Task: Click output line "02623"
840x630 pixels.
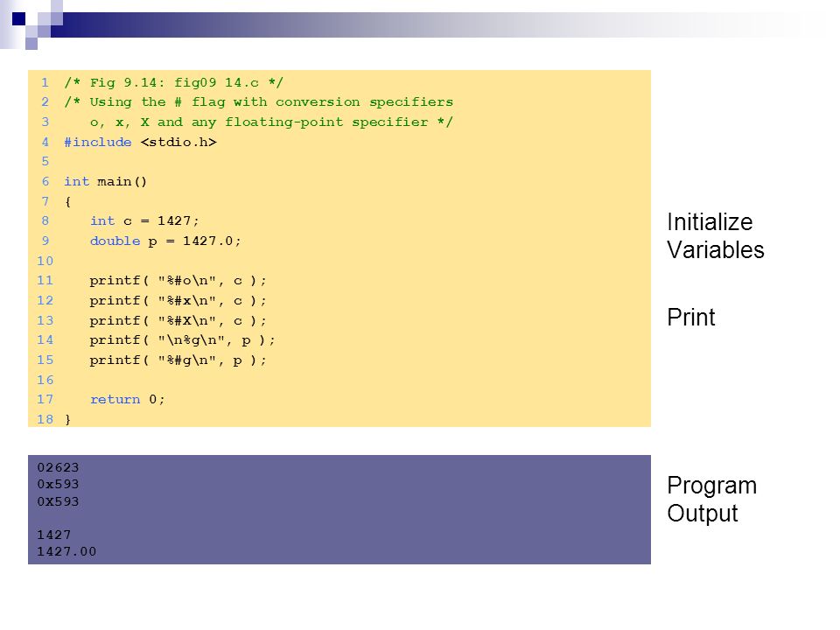Action: (x=58, y=467)
